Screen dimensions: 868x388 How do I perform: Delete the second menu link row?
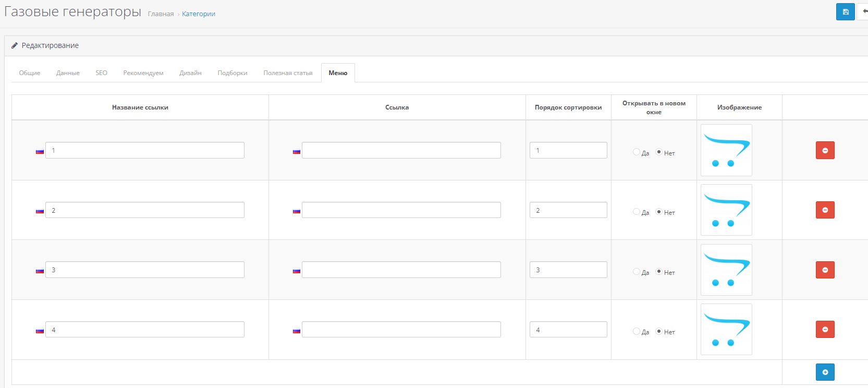825,210
